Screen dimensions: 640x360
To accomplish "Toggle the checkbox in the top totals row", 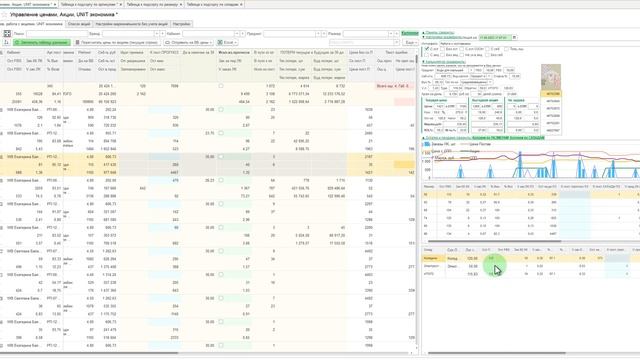I will point(221,86).
